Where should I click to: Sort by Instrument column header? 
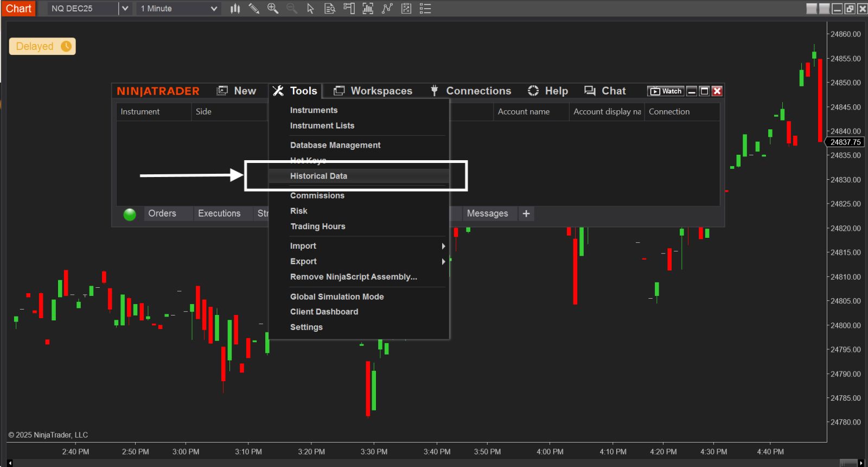pyautogui.click(x=154, y=111)
